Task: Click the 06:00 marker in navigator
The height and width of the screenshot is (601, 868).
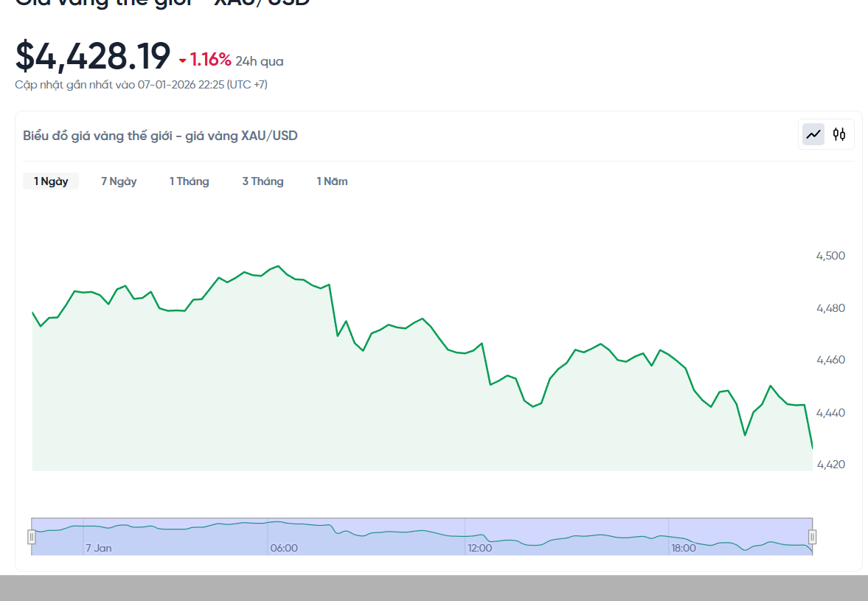Action: (284, 548)
